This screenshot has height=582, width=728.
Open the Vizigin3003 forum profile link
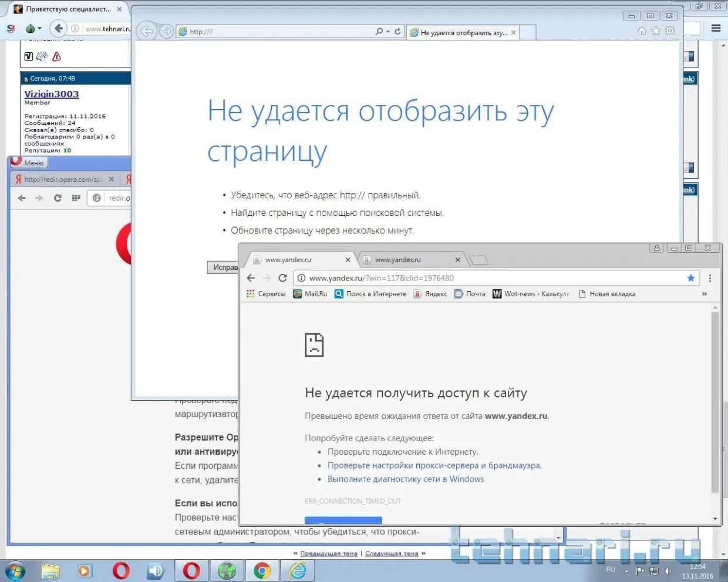(52, 94)
